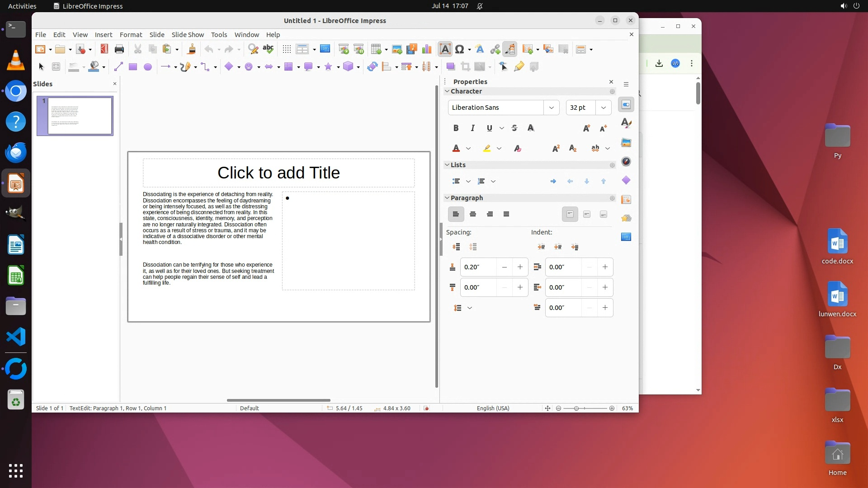Collapse the Lists section
The image size is (868, 488).
click(x=447, y=165)
